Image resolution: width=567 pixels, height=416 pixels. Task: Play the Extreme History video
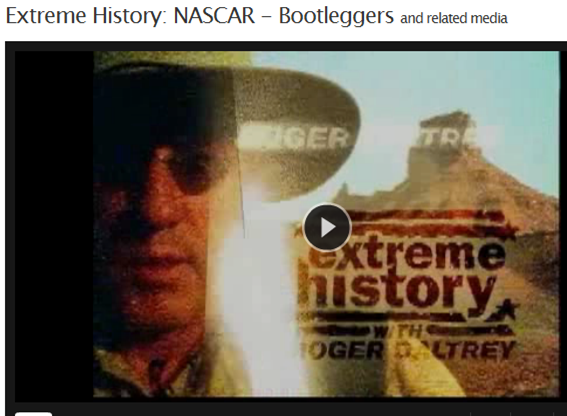(327, 227)
